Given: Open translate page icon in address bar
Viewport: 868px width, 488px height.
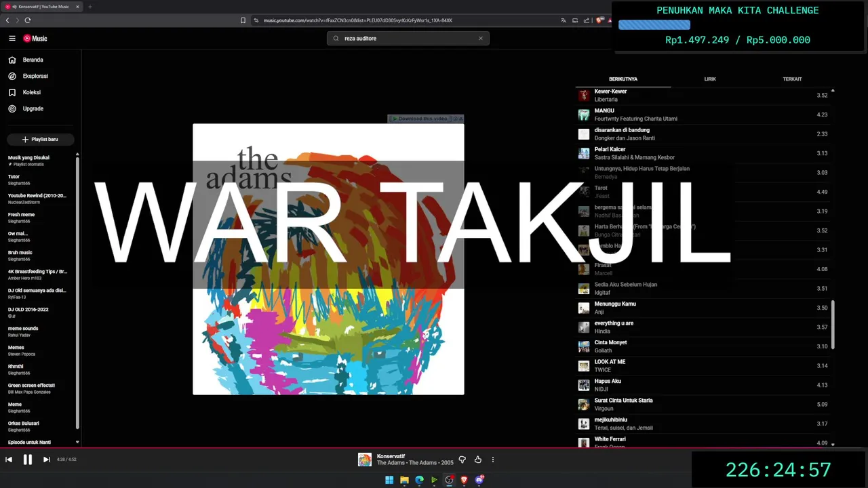Looking at the screenshot, I should pos(564,20).
